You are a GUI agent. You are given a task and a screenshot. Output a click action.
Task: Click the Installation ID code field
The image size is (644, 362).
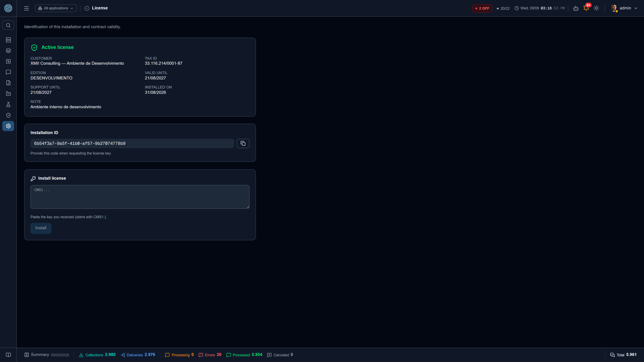132,143
